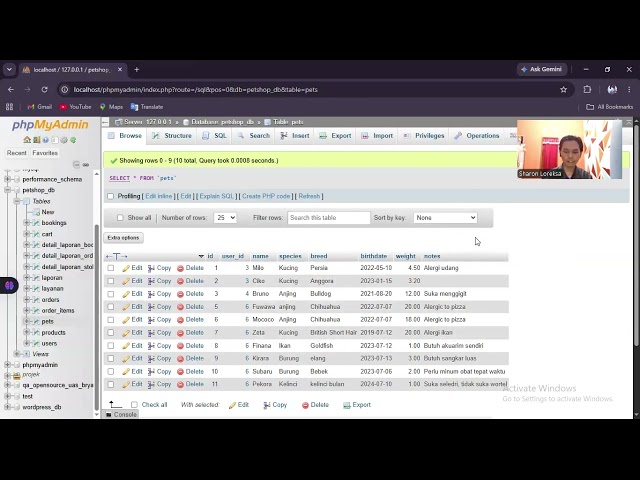Open the apps grid icon in bookmarks bar

pyautogui.click(x=9, y=107)
